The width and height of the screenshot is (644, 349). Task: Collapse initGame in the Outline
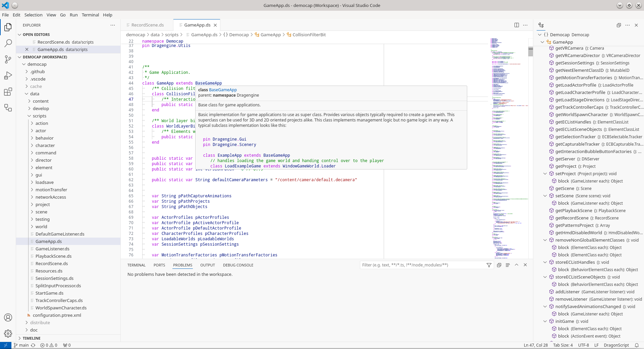pos(545,321)
